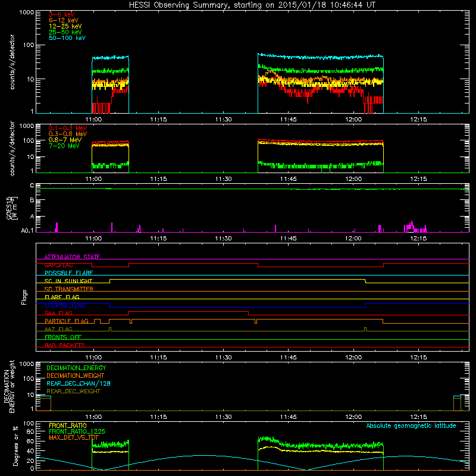Click the 'REAR_DEC_CHAN/128' legend label
This screenshot has height=476, width=476.
tap(79, 383)
